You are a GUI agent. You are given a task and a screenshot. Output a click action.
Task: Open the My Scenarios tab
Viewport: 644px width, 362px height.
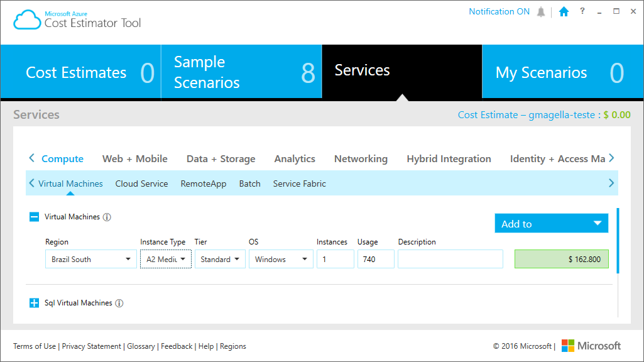(x=562, y=72)
